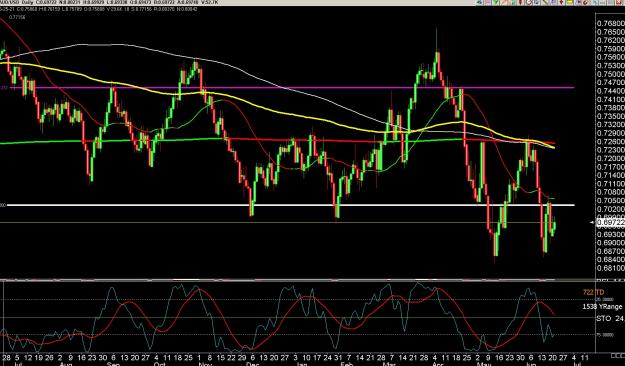The image size is (625, 366).
Task: Click the orange 722 TD label
Action: (x=594, y=292)
